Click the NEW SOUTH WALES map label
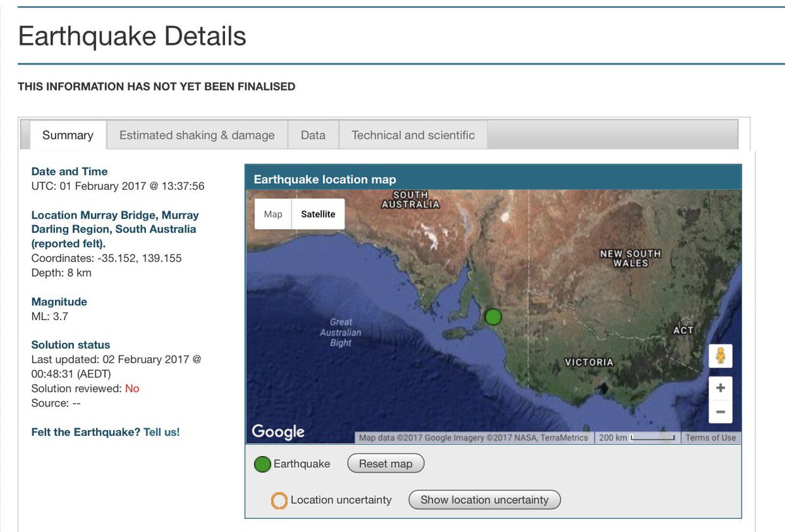This screenshot has height=532, width=785. 631,258
